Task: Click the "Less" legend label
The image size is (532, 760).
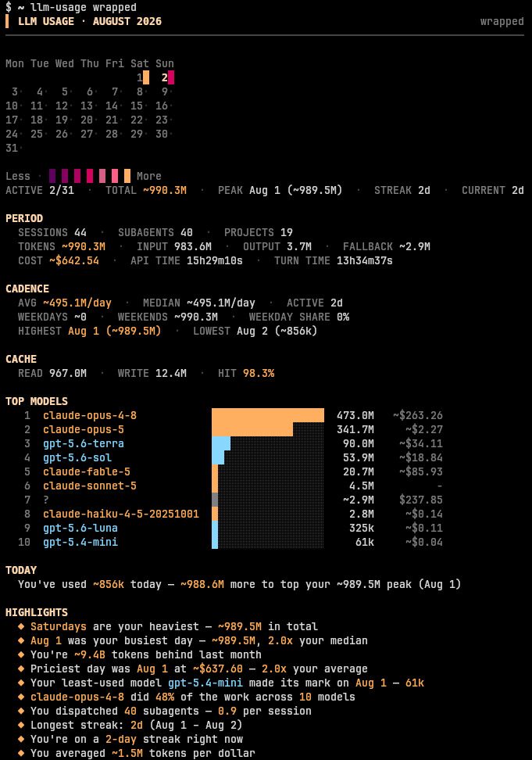Action: tap(18, 176)
